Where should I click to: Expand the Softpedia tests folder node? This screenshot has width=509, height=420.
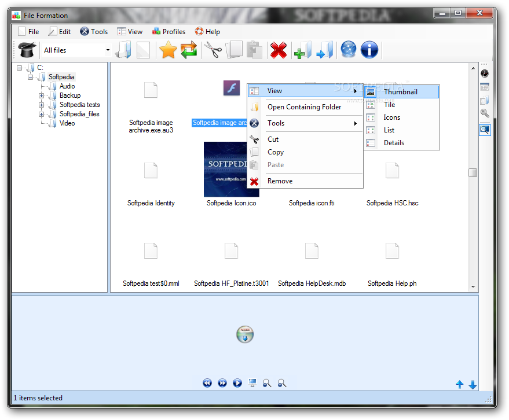click(41, 105)
